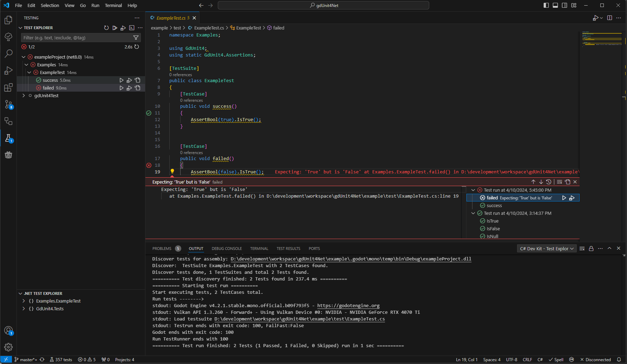Open the godotengine.org link in output
The image size is (627, 364).
click(348, 306)
